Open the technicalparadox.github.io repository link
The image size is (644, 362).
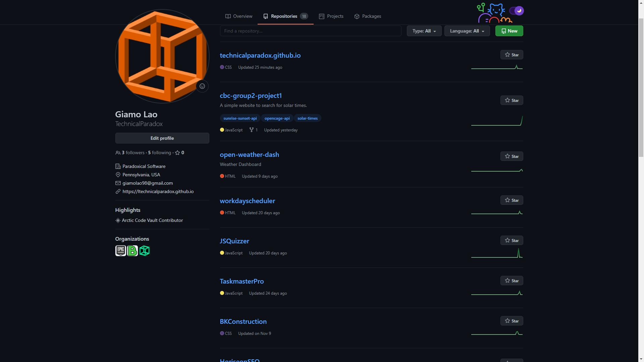coord(260,55)
